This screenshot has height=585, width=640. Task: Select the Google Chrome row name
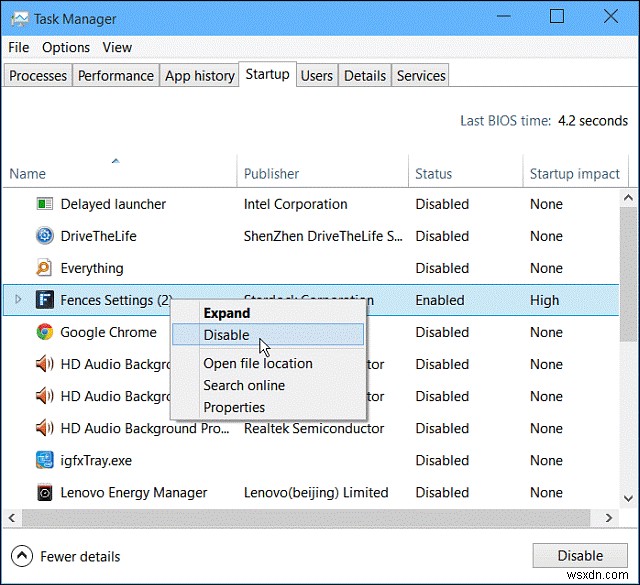point(108,332)
